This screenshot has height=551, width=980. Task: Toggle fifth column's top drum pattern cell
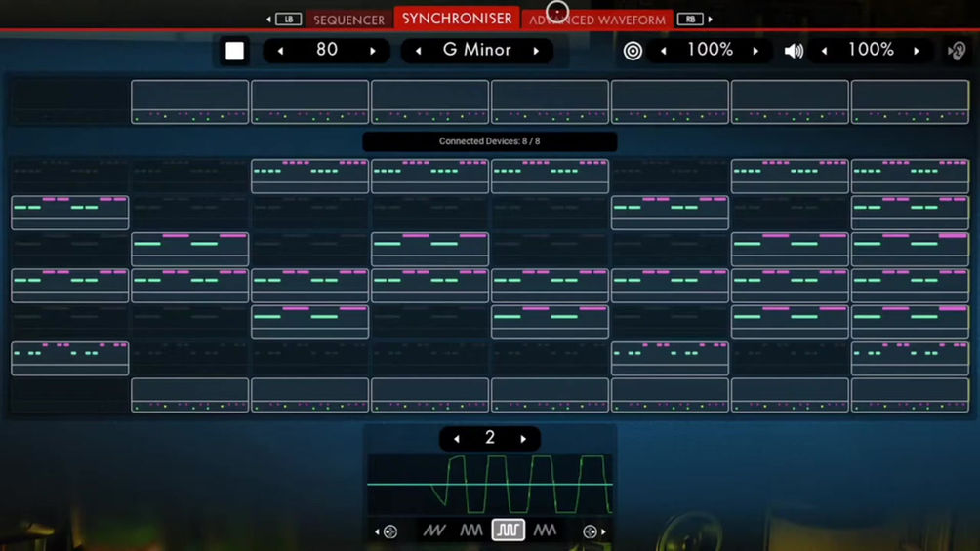[550, 101]
